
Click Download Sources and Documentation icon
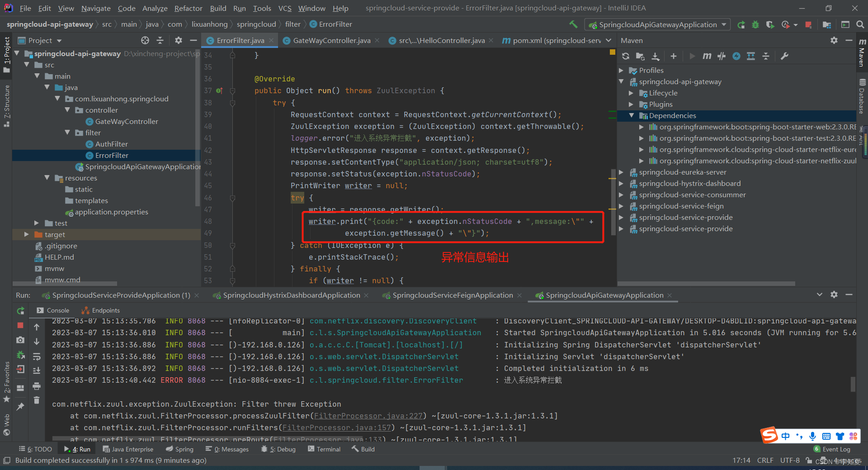[655, 56]
